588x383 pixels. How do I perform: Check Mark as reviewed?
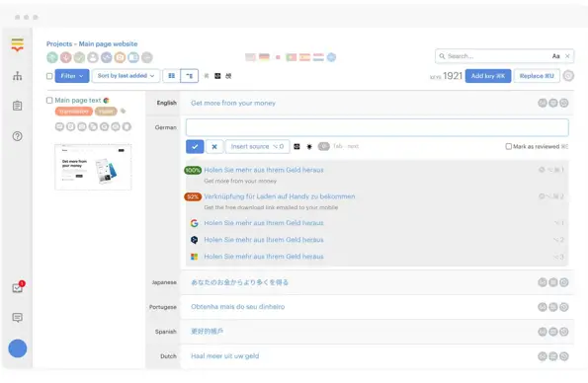[x=509, y=146]
